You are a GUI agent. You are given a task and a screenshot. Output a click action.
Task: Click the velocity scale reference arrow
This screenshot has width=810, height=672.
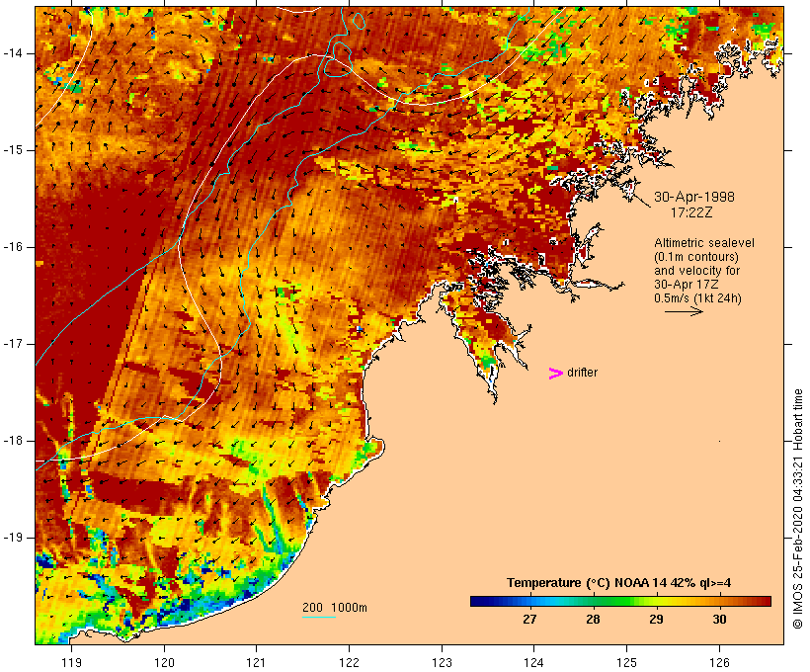pos(684,311)
